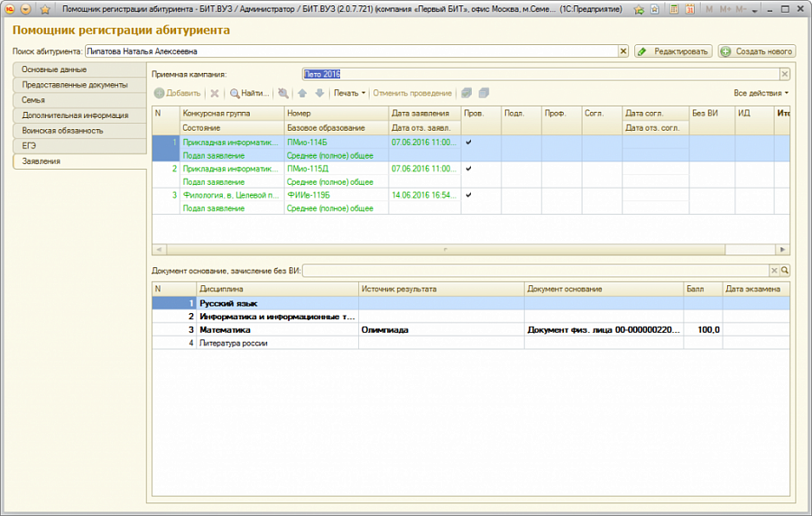Add to favorites star with arrow icon
This screenshot has width=812, height=516.
tap(639, 9)
